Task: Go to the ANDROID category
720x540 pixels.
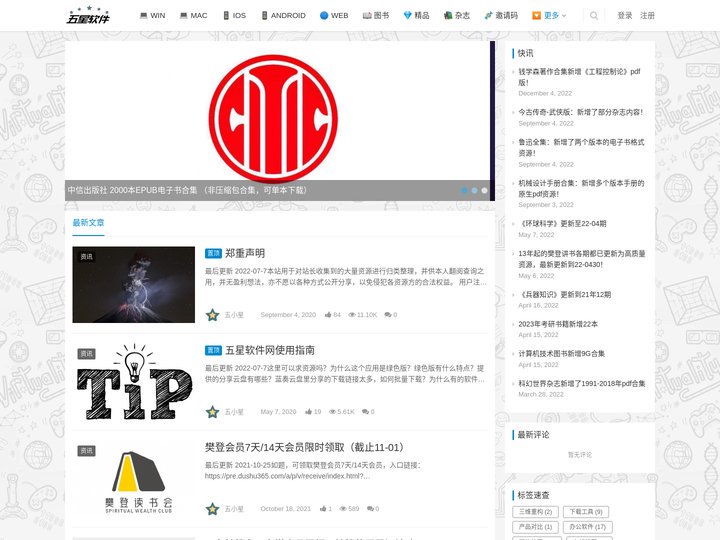Action: click(x=283, y=16)
